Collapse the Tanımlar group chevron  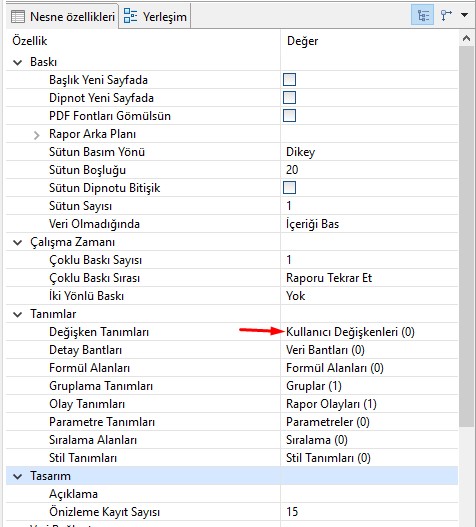17,314
